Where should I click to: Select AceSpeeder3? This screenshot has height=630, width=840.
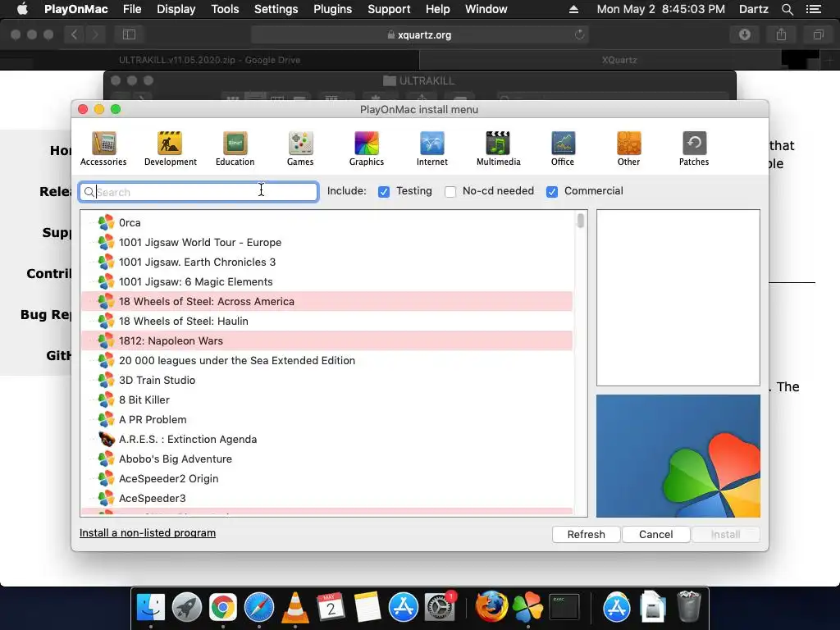click(x=326, y=498)
